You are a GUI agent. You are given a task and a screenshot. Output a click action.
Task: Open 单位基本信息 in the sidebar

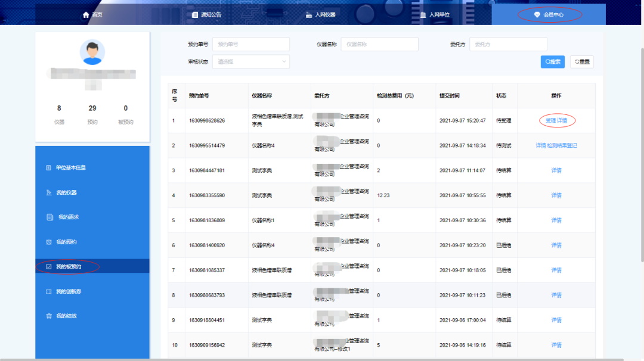click(x=71, y=167)
